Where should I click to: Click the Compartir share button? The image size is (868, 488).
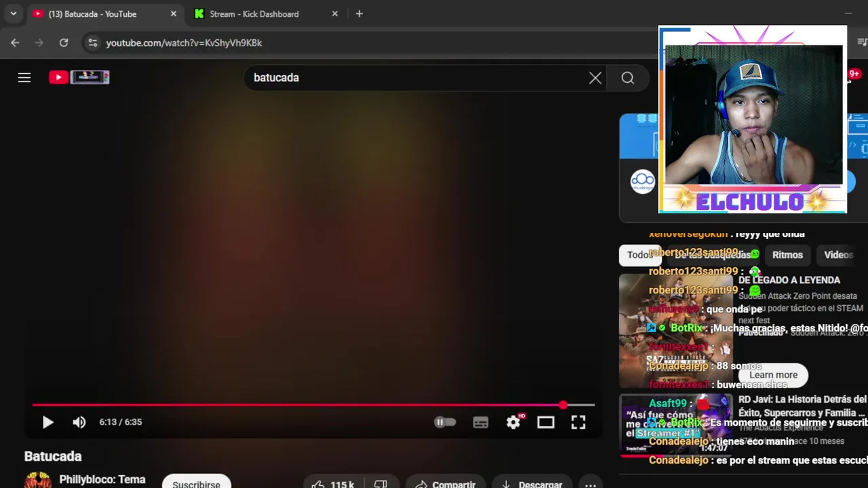click(446, 484)
